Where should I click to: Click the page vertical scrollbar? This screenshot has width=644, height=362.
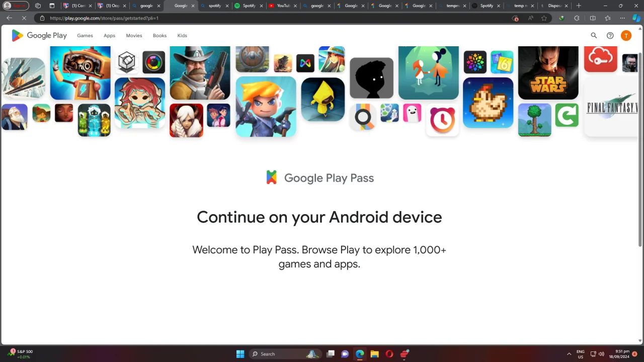tap(640, 149)
